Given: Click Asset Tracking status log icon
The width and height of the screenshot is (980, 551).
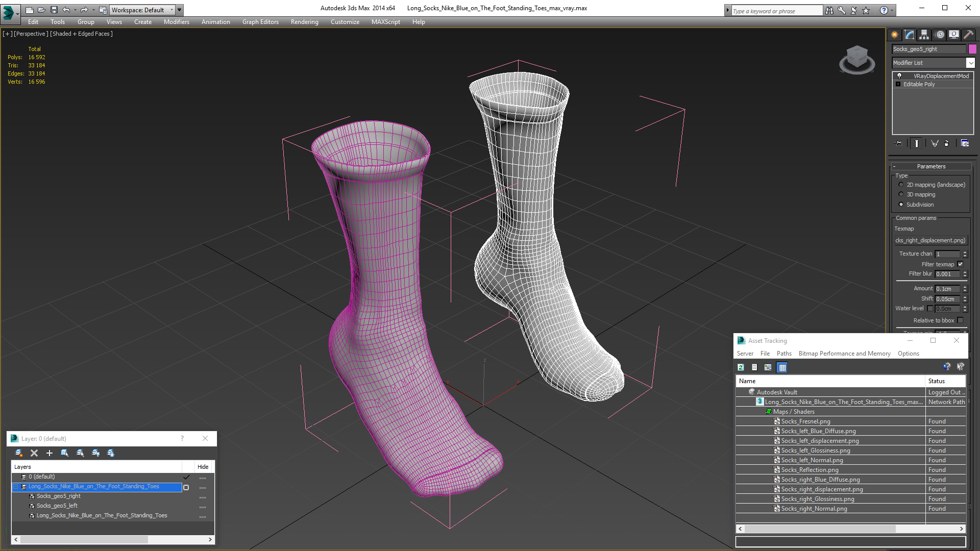Looking at the screenshot, I should (x=754, y=367).
